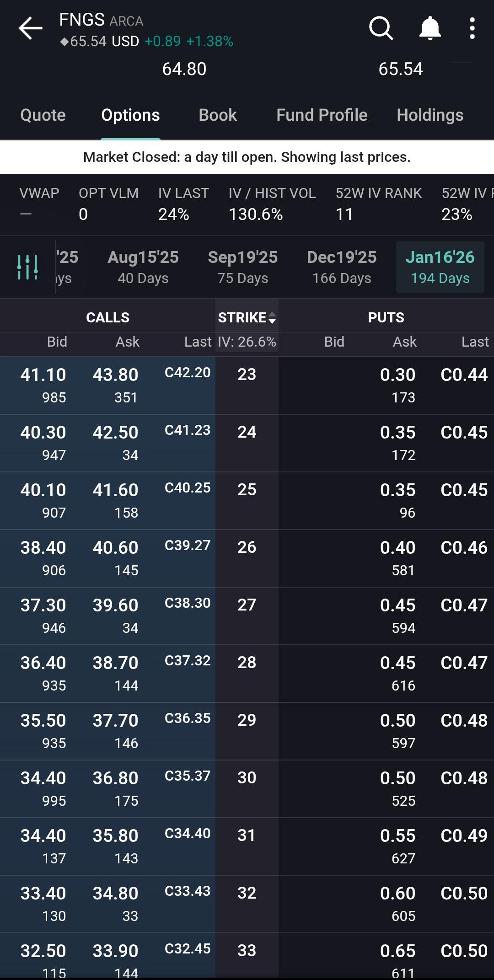Screen dimensions: 494x980
Task: Tap the FNGS ticker title
Action: [82, 20]
